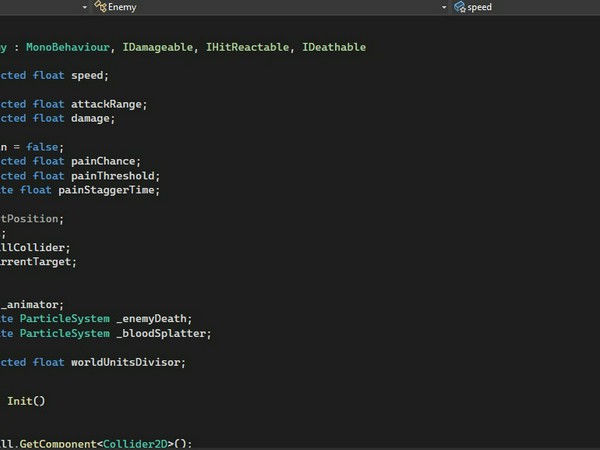Click the painStaggerTime field name

click(x=106, y=190)
